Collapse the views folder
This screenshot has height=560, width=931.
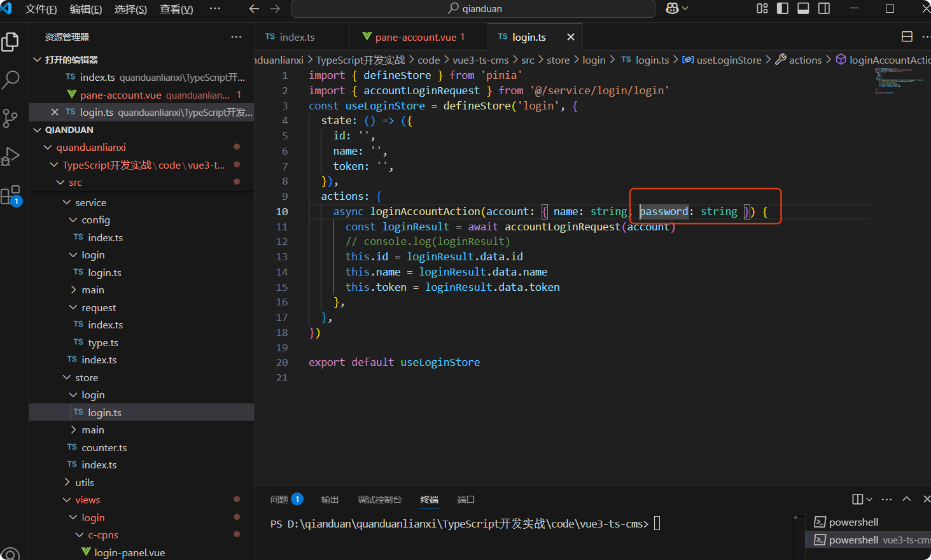coord(87,500)
